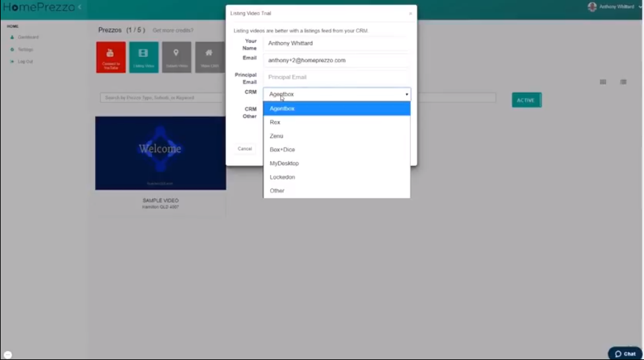This screenshot has width=644, height=360.
Task: Expand Anthony Whittard user menu arrow
Action: point(640,7)
